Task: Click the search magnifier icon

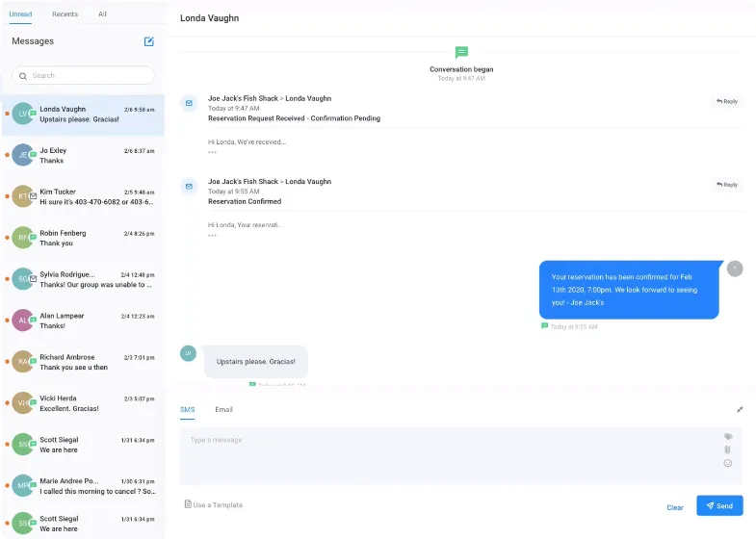Action: (x=23, y=76)
